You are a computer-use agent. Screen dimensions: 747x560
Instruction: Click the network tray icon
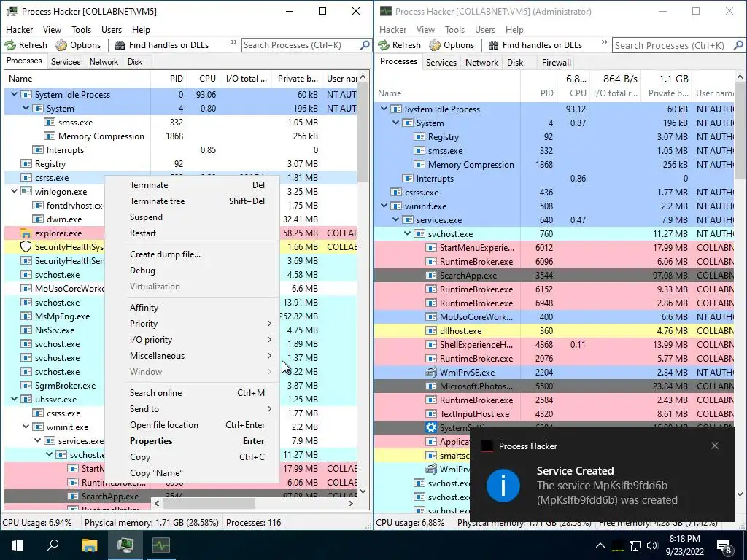click(x=635, y=545)
